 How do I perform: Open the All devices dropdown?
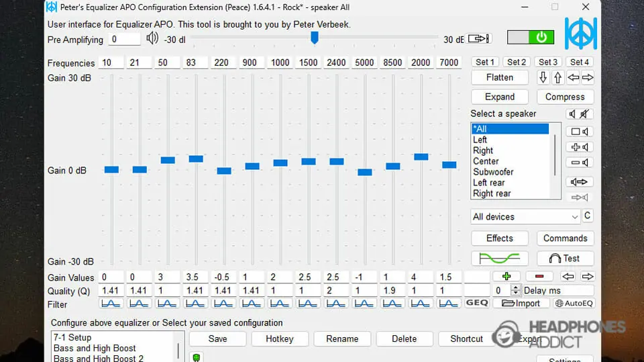click(525, 217)
